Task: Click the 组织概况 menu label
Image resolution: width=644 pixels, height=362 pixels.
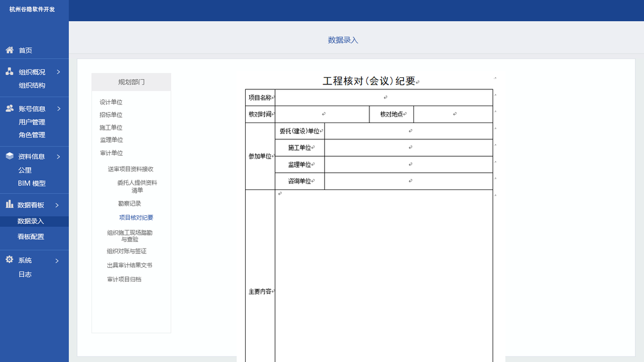Action: coord(31,72)
